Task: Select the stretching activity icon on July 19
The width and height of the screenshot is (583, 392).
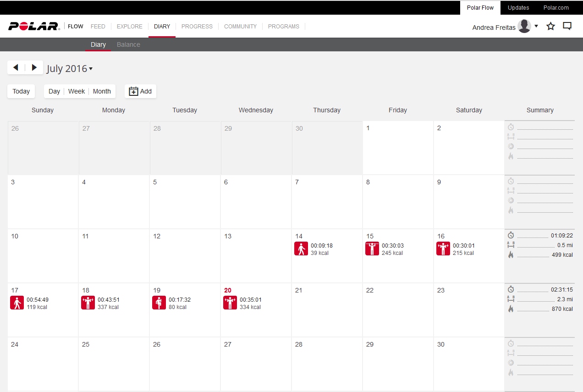Action: (x=159, y=303)
